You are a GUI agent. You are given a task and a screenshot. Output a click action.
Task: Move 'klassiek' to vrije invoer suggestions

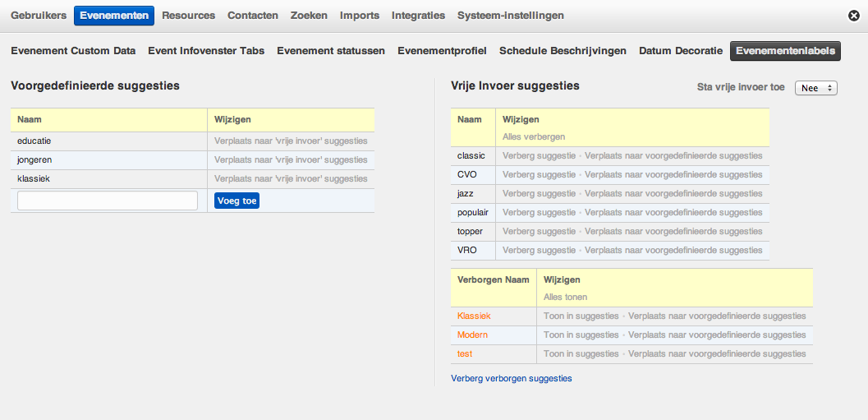291,179
